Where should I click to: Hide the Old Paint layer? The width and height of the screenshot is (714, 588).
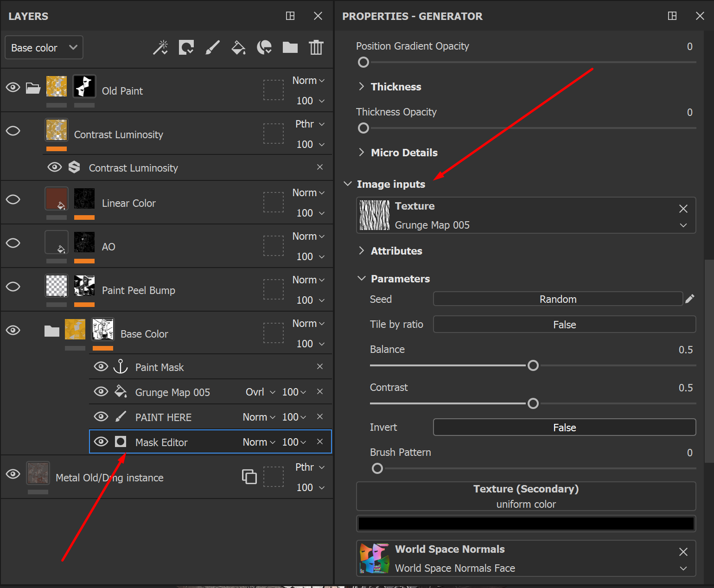point(13,87)
